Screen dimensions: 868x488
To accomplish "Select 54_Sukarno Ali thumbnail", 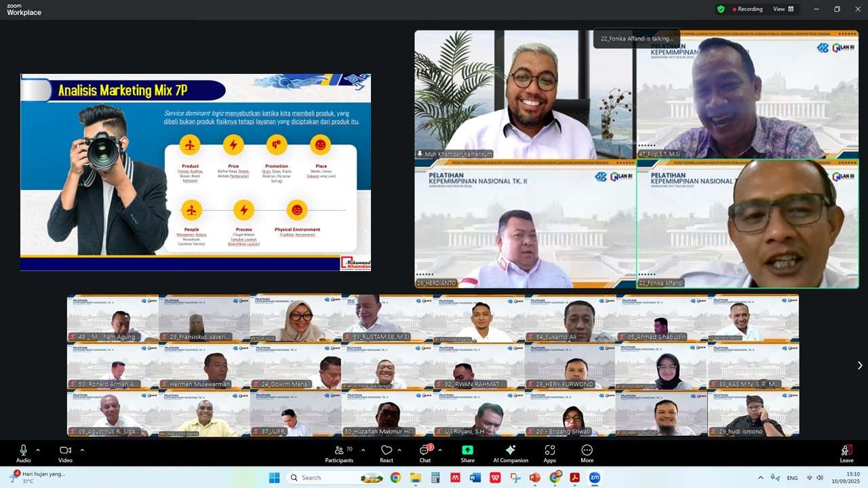I will coord(570,318).
